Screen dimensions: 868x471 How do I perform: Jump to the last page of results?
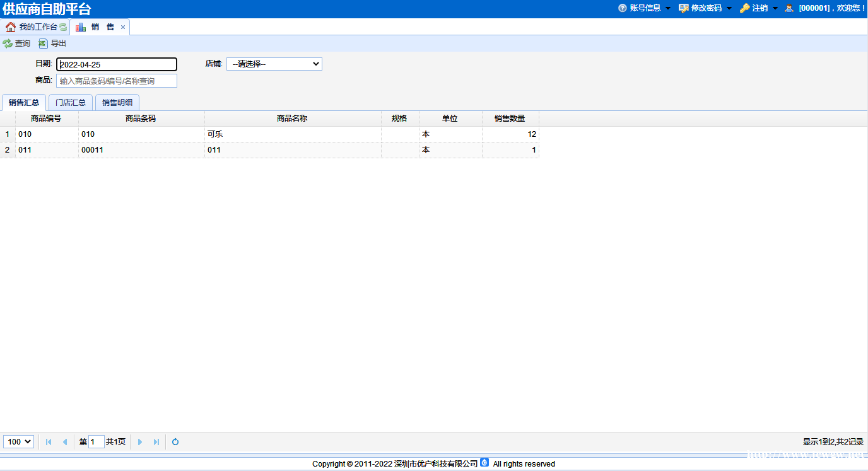pyautogui.click(x=156, y=442)
